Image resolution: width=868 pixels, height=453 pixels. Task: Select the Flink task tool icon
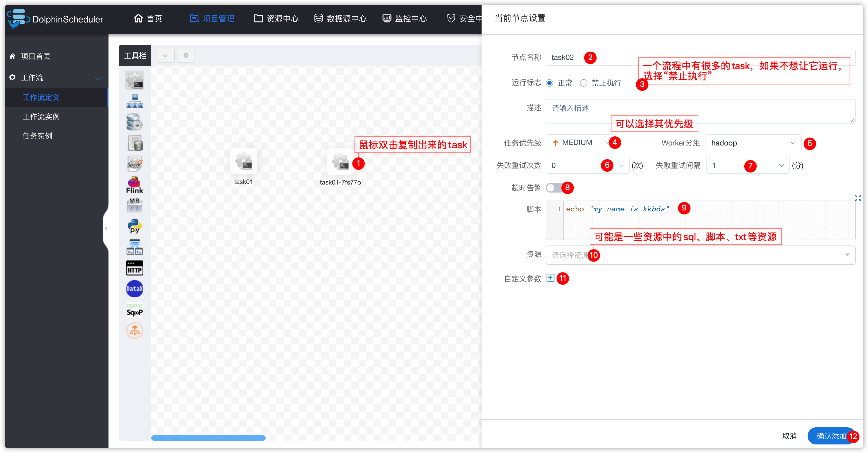[x=134, y=185]
